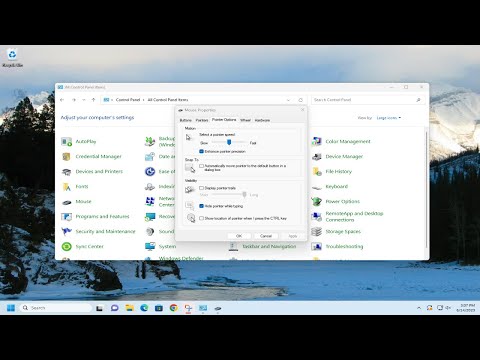Select the Pointer Options tab

(224, 119)
